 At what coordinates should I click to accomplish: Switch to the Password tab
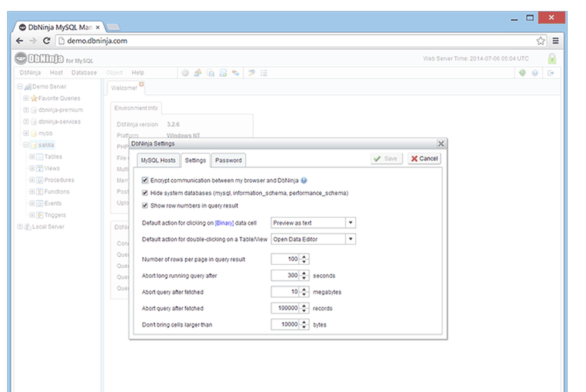229,161
